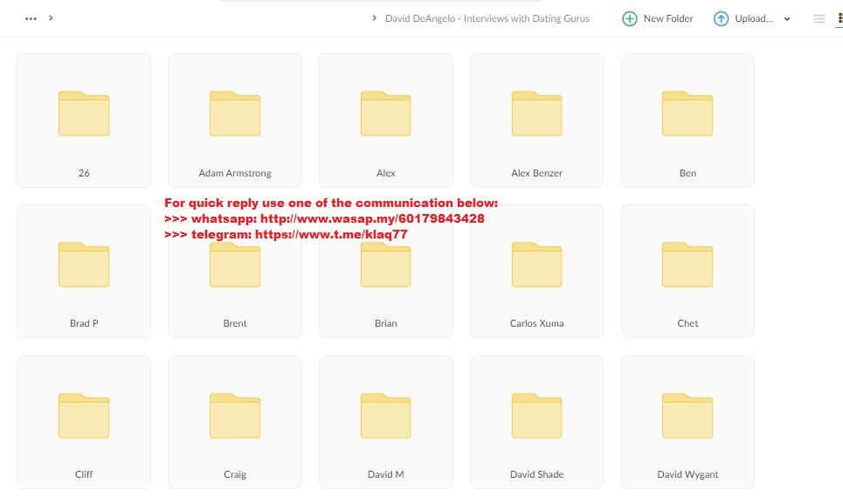Screen dimensions: 843x504
Task: Click the New Folder plus icon
Action: coord(630,19)
